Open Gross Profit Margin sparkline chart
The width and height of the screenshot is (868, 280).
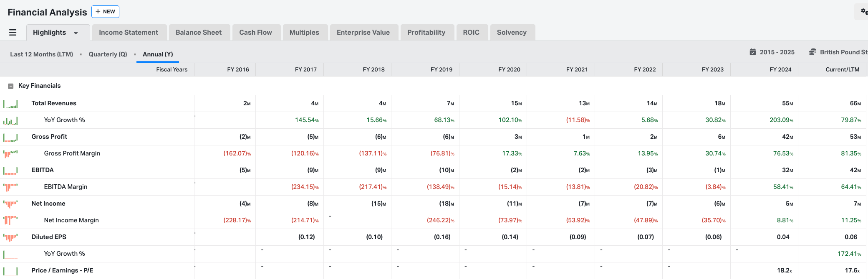click(10, 154)
